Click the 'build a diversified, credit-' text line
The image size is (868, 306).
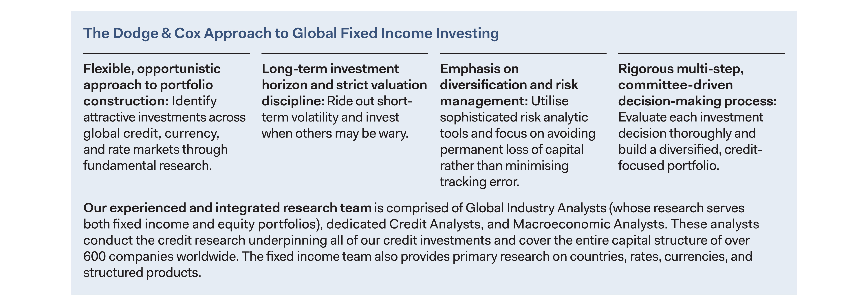[690, 149]
